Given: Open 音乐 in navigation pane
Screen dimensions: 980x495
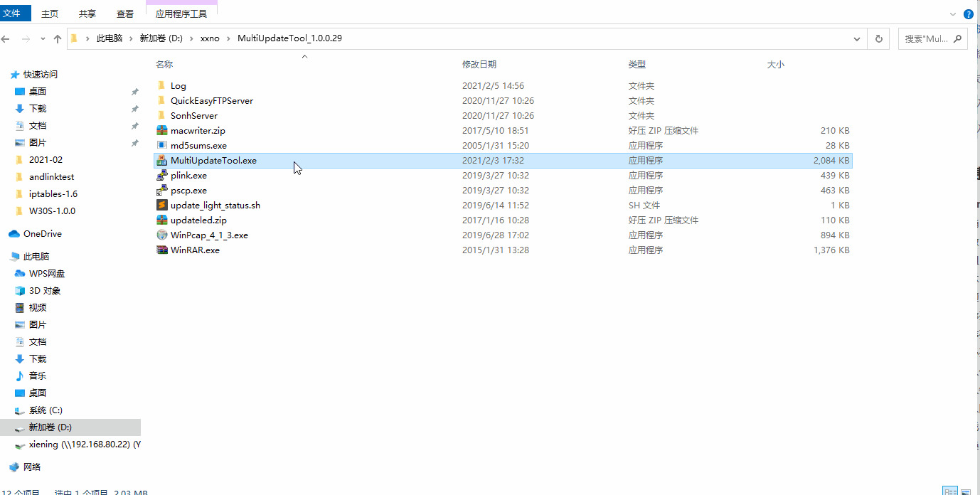Looking at the screenshot, I should pos(38,376).
